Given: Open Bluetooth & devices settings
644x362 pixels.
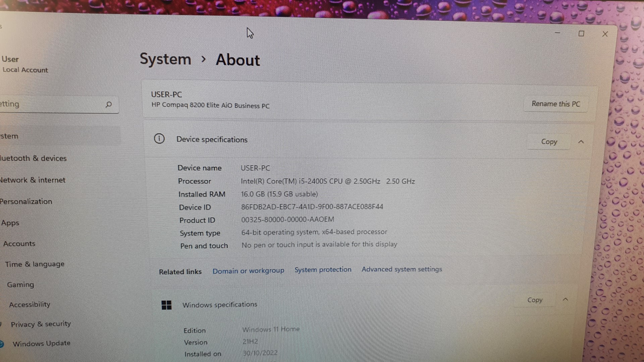Looking at the screenshot, I should tap(33, 158).
